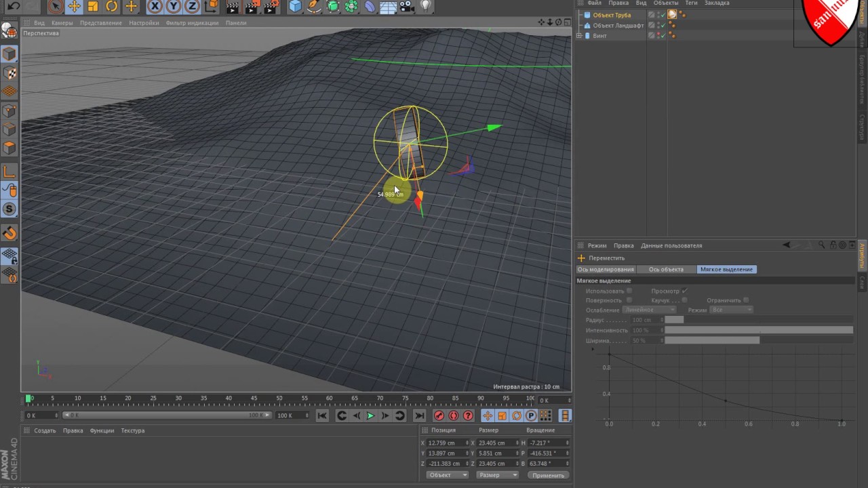Click the deformer (bend) icon

(x=370, y=7)
